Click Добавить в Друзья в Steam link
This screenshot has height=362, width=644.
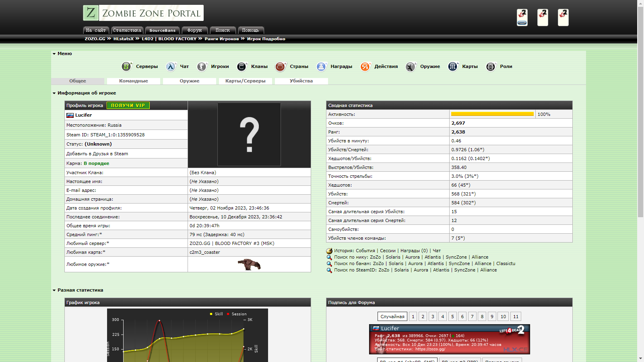click(x=97, y=154)
